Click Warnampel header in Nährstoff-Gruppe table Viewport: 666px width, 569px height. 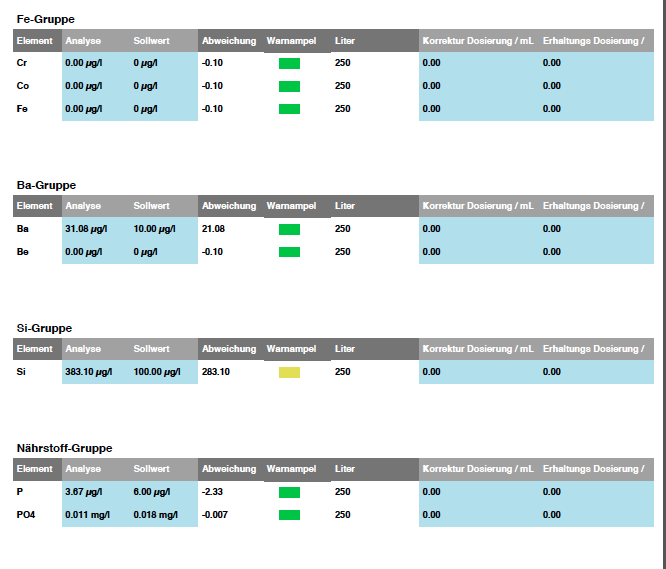coord(291,469)
